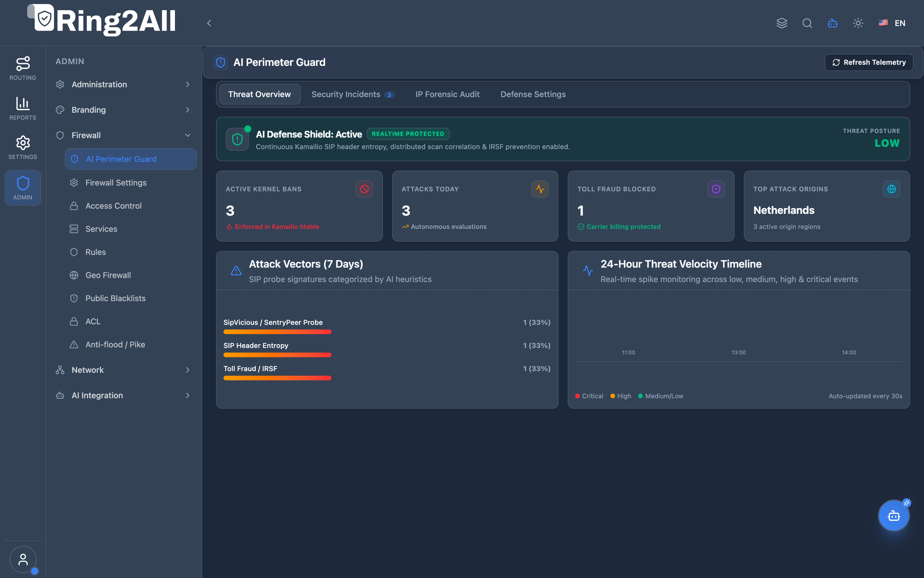Click the REALTIME PROTECTED badge

(x=408, y=134)
